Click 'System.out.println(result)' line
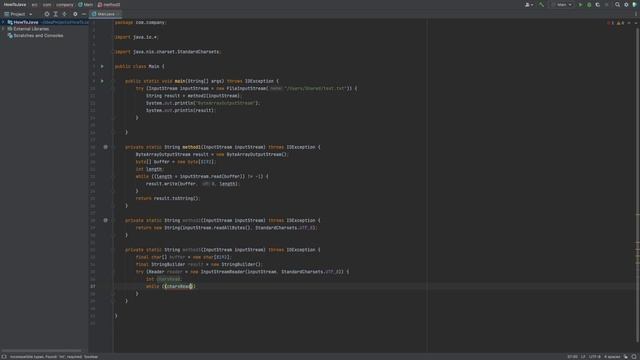640x360 pixels. pyautogui.click(x=180, y=110)
